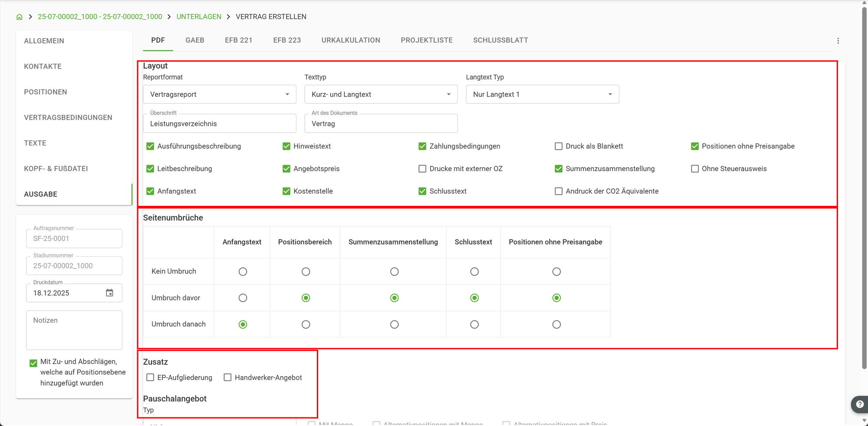This screenshot has width=868, height=426.
Task: Select Kein Umbruch for Positionen ohne Preisangabe
Action: click(556, 271)
